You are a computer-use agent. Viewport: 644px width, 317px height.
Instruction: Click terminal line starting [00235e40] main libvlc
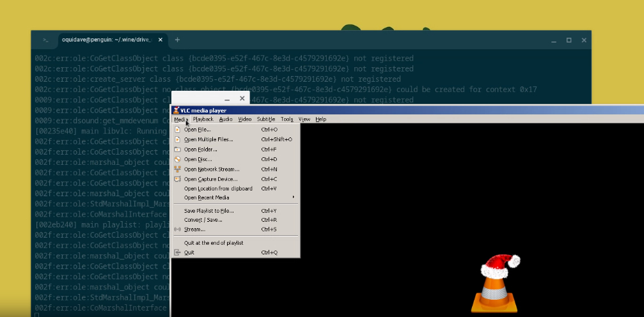point(103,131)
